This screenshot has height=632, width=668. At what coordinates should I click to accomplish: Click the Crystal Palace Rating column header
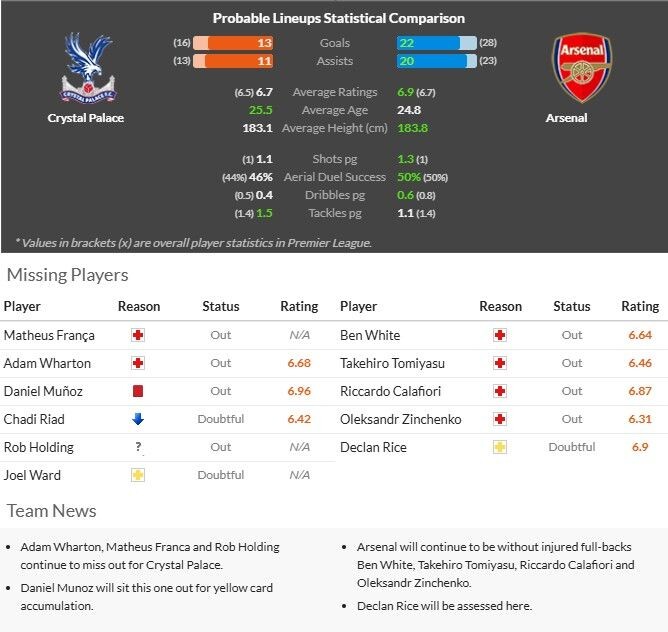pos(299,306)
